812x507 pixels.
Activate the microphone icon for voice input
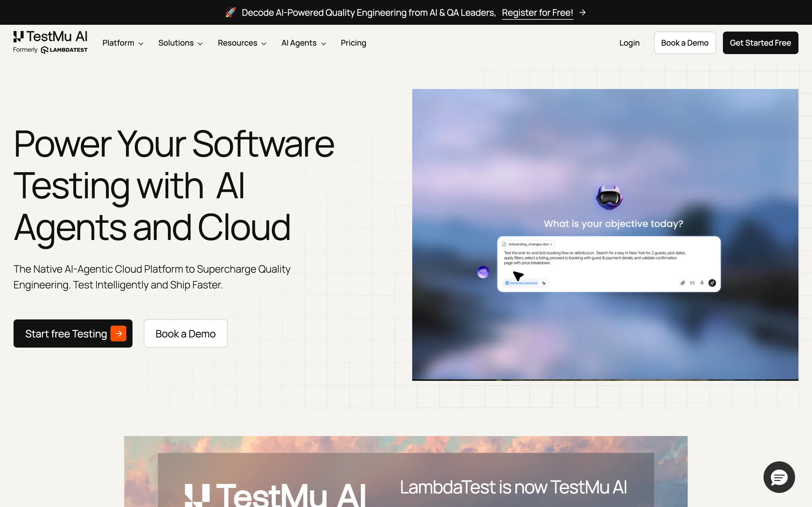tap(702, 283)
